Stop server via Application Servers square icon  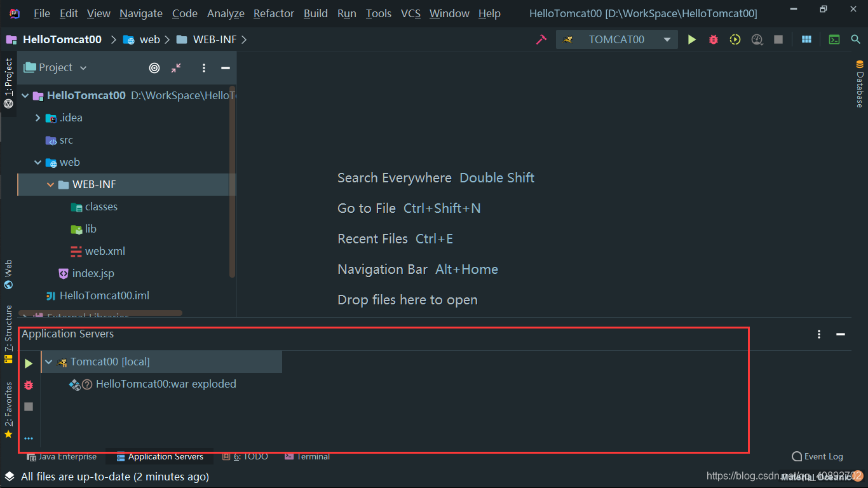29,407
